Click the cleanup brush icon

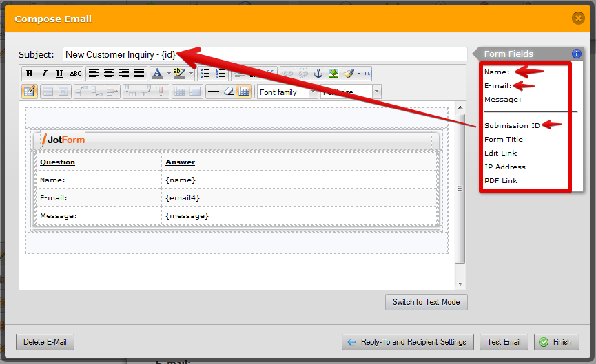pos(349,74)
